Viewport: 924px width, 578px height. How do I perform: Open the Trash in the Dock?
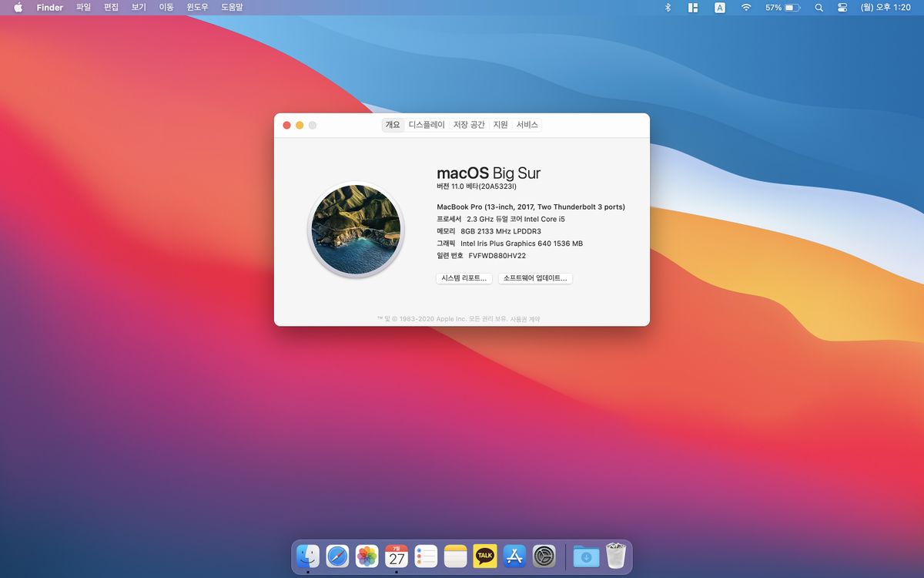tap(616, 556)
